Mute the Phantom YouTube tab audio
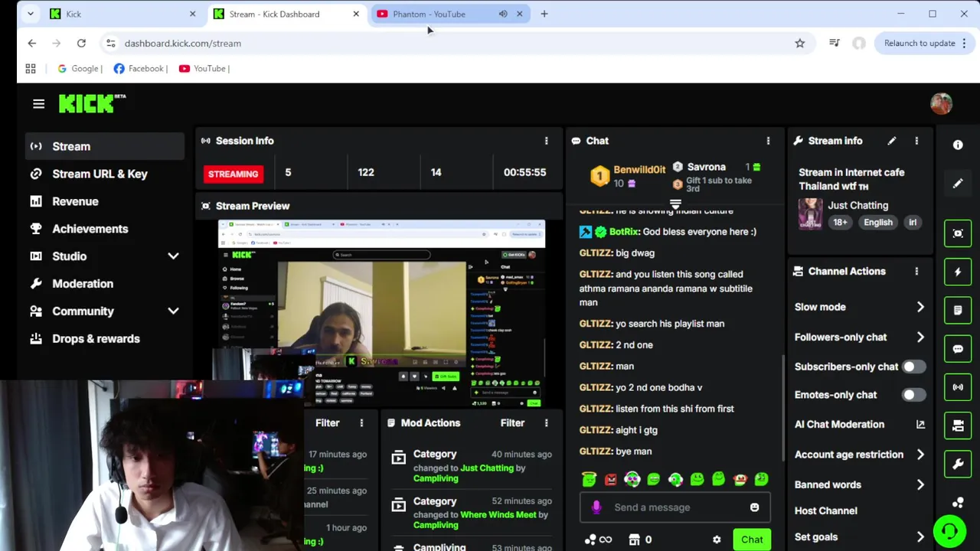Screen dimensions: 980x551 [503, 14]
